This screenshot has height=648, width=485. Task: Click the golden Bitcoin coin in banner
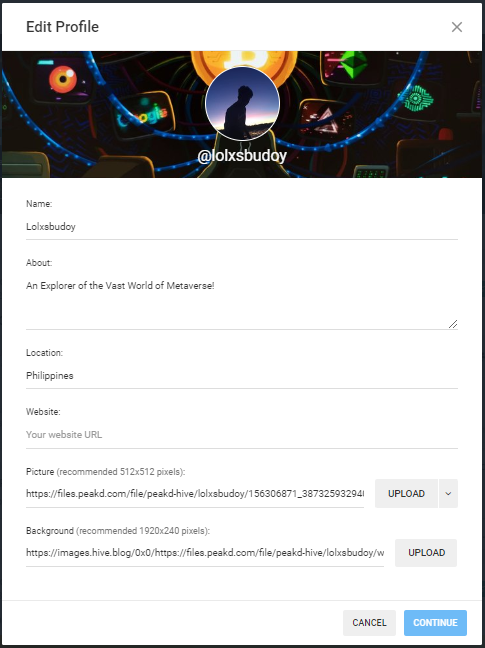pyautogui.click(x=244, y=60)
